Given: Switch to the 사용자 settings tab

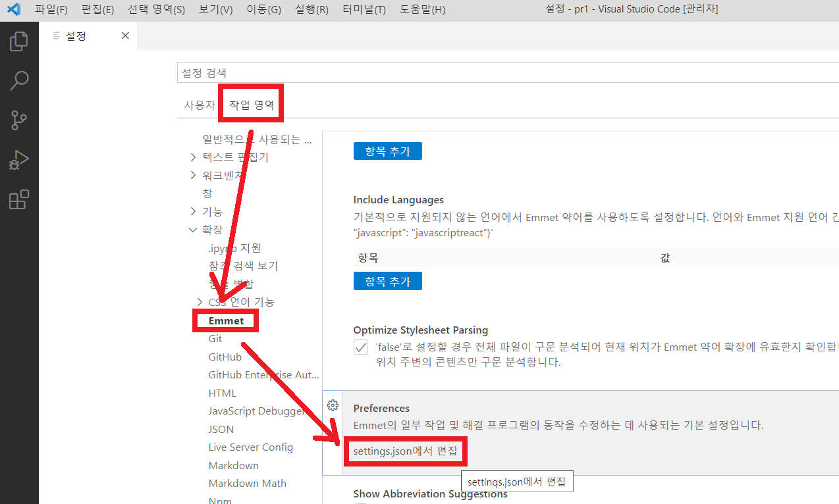Looking at the screenshot, I should (x=200, y=105).
